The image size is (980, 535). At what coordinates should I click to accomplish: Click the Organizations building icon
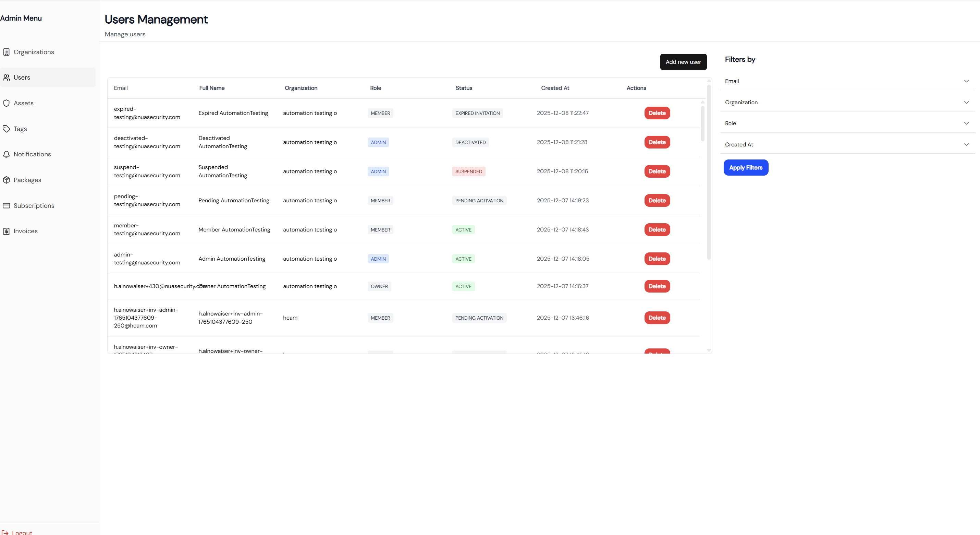(x=7, y=52)
